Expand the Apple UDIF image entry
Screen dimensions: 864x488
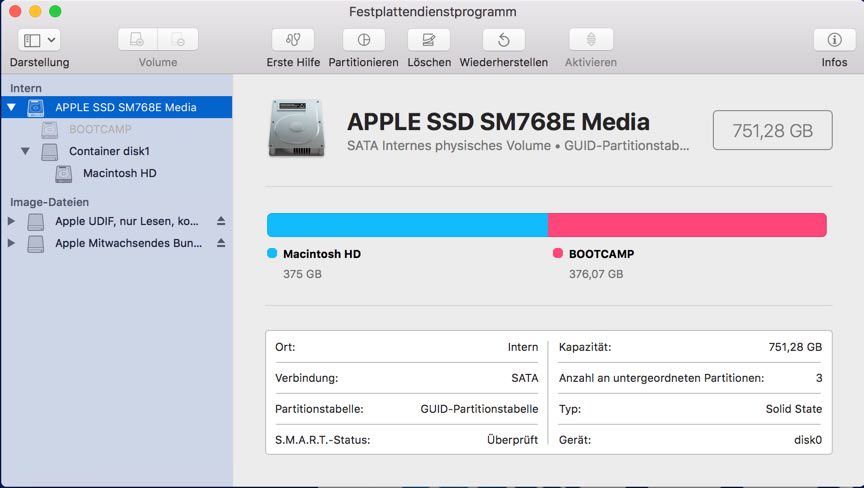pos(12,221)
